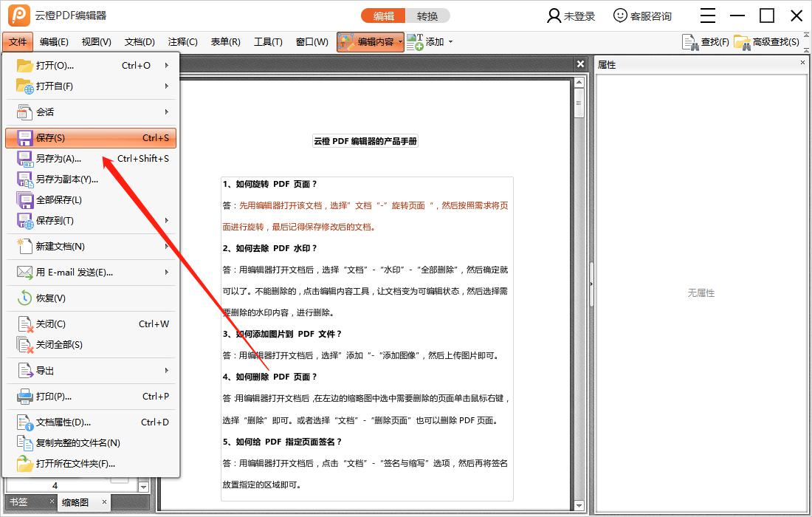
Task: Close the document tab with white X
Action: [x=580, y=64]
